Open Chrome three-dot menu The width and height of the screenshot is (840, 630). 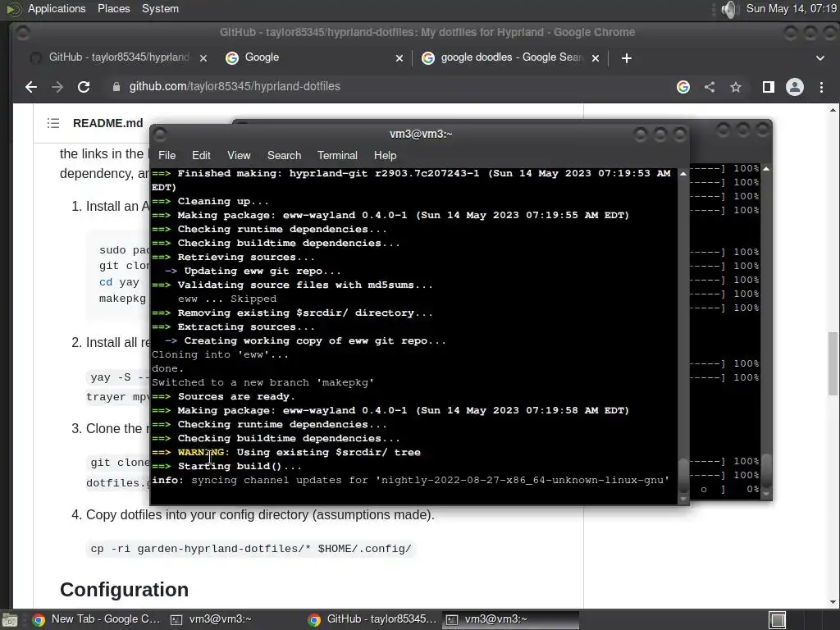coord(821,87)
